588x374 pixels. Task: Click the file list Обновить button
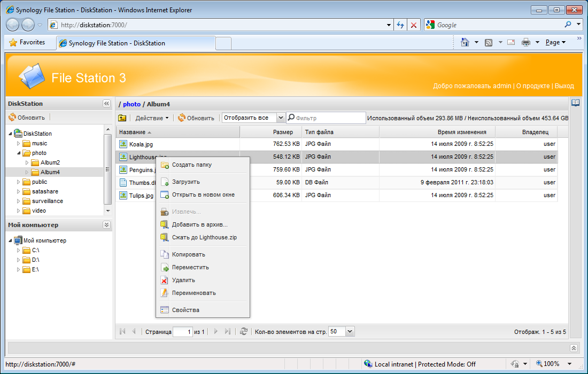tap(196, 118)
